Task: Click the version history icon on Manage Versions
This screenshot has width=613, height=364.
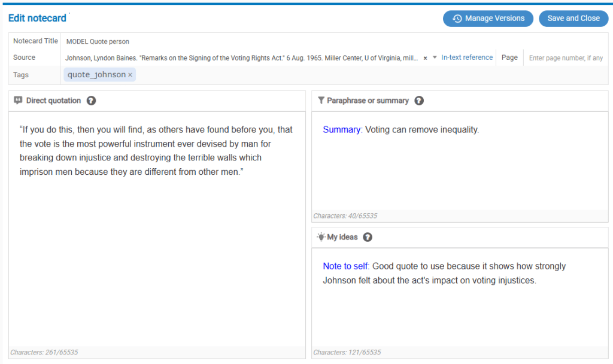Action: coord(457,19)
